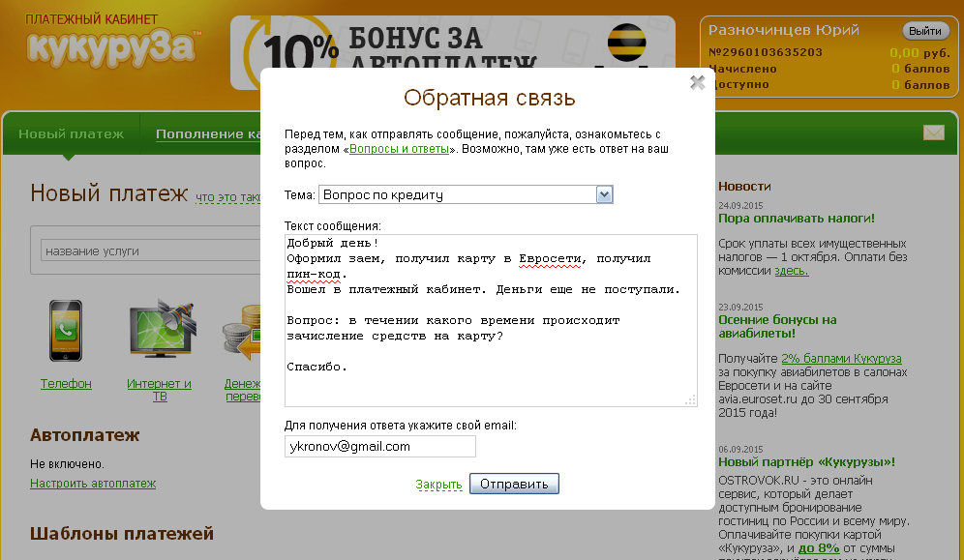The height and width of the screenshot is (560, 964).
Task: Select account number №2960103635203
Action: pyautogui.click(x=766, y=53)
